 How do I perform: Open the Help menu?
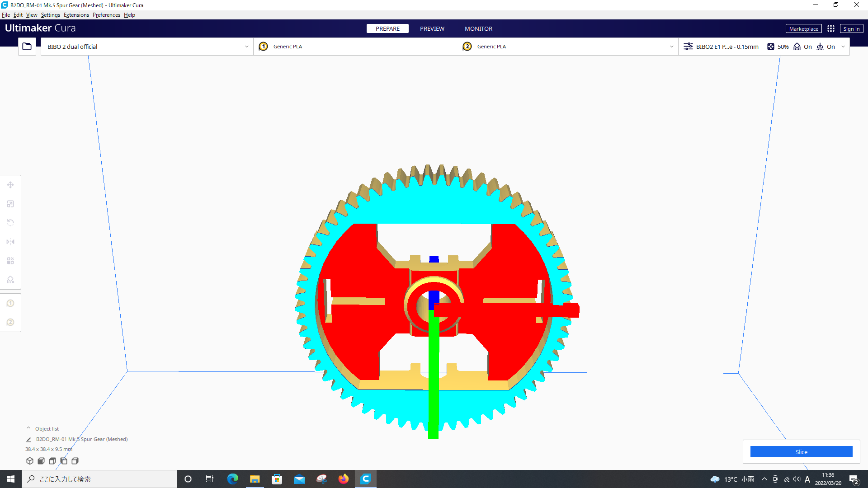click(x=129, y=15)
